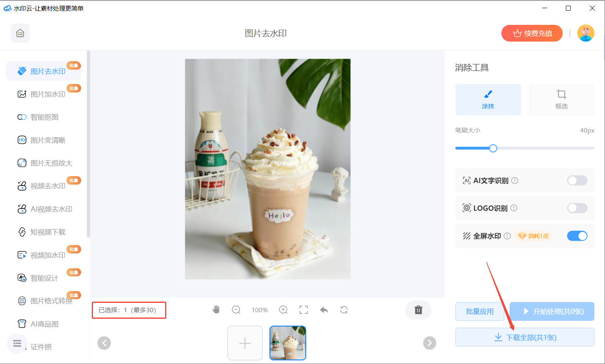Click the zoom in magnifier icon
The height and width of the screenshot is (364, 605).
(283, 310)
